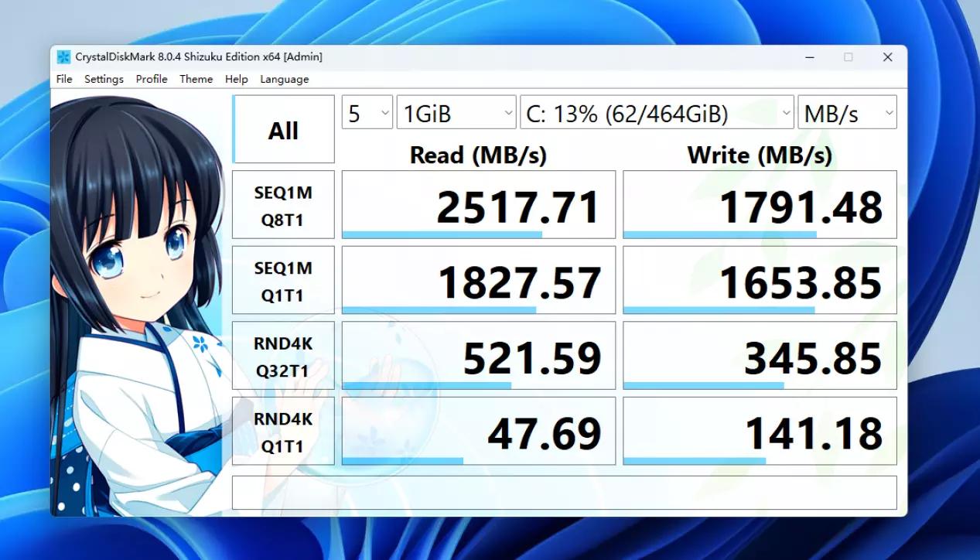Click the Write (MB/s) column header
The height and width of the screenshot is (560, 980).
point(760,155)
